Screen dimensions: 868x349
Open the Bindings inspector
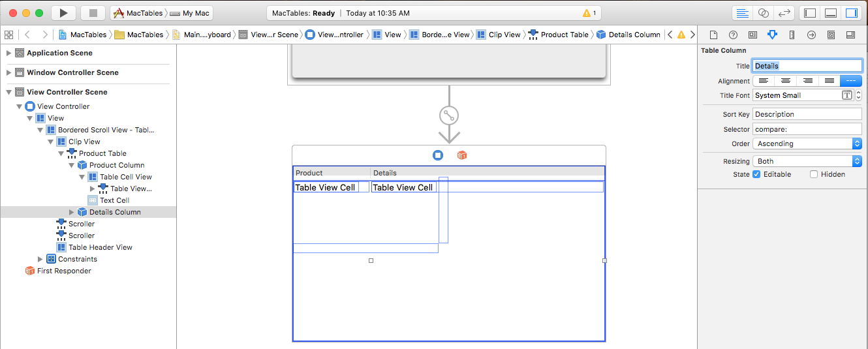[x=831, y=35]
